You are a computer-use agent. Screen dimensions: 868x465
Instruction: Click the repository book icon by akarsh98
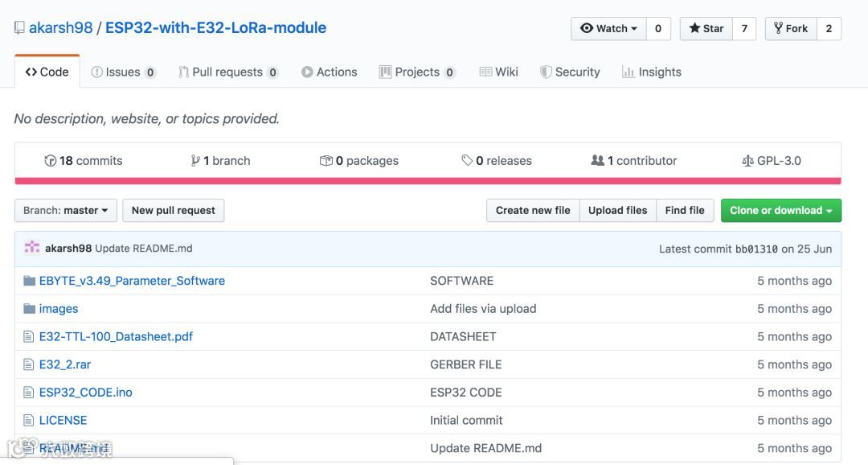click(19, 28)
